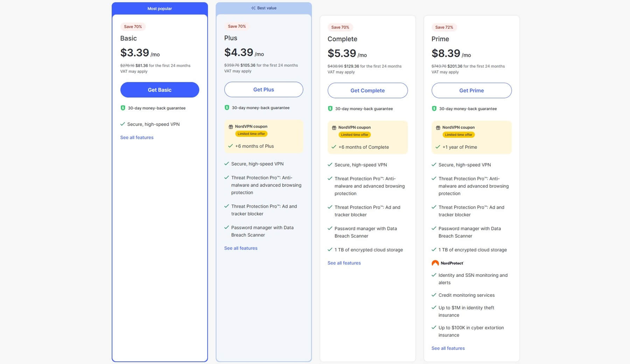Click checkmark beside $100K cyber extortion insurance
The height and width of the screenshot is (364, 630).
[434, 328]
